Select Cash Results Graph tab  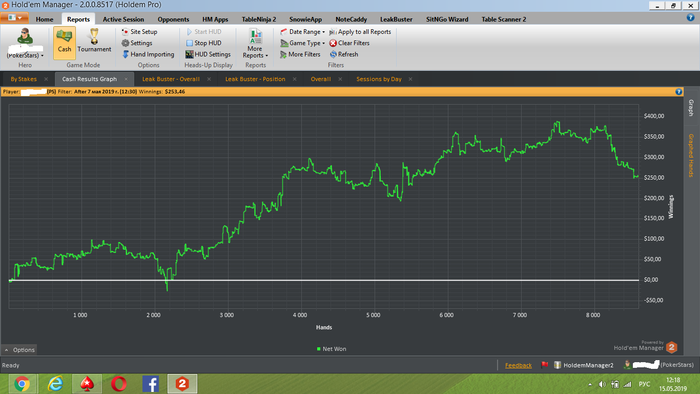point(89,79)
